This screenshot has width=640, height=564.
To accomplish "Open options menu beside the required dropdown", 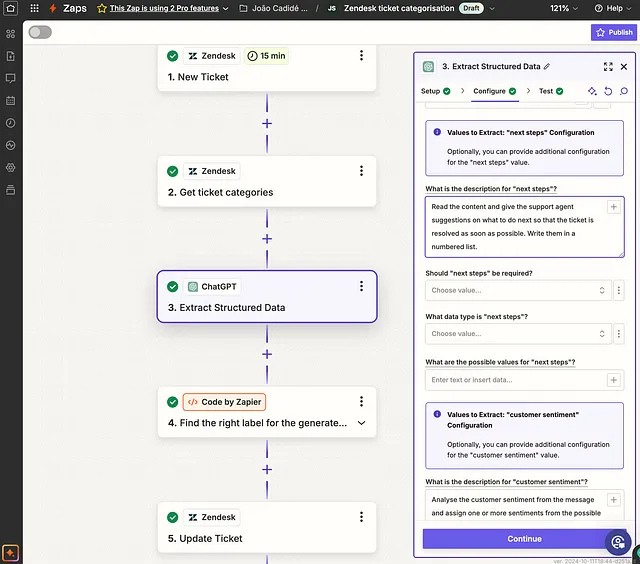I will pyautogui.click(x=619, y=290).
